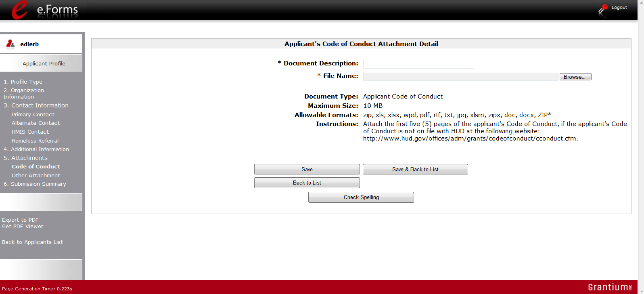The width and height of the screenshot is (644, 294).
Task: Click the allowable formats list text
Action: pyautogui.click(x=457, y=115)
